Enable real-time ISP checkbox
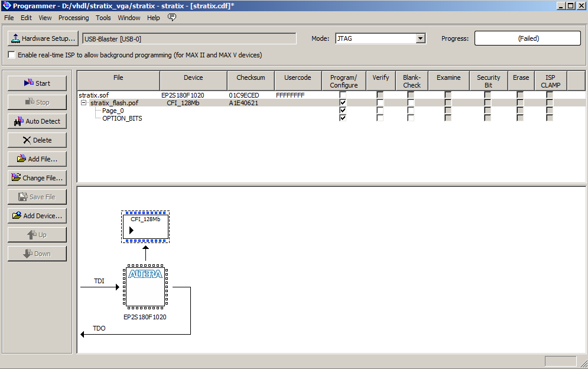588x369 pixels. coord(12,55)
